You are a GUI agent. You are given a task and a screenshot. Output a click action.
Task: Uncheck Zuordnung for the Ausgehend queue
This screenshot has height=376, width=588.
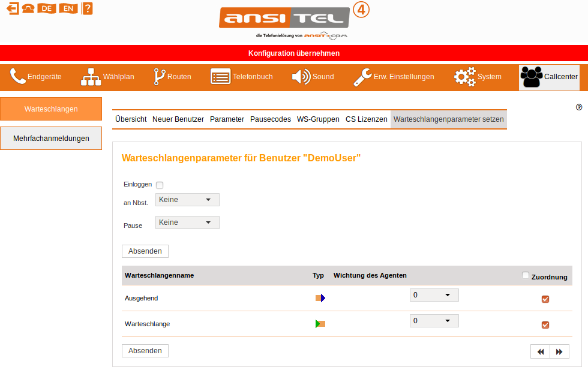(545, 299)
